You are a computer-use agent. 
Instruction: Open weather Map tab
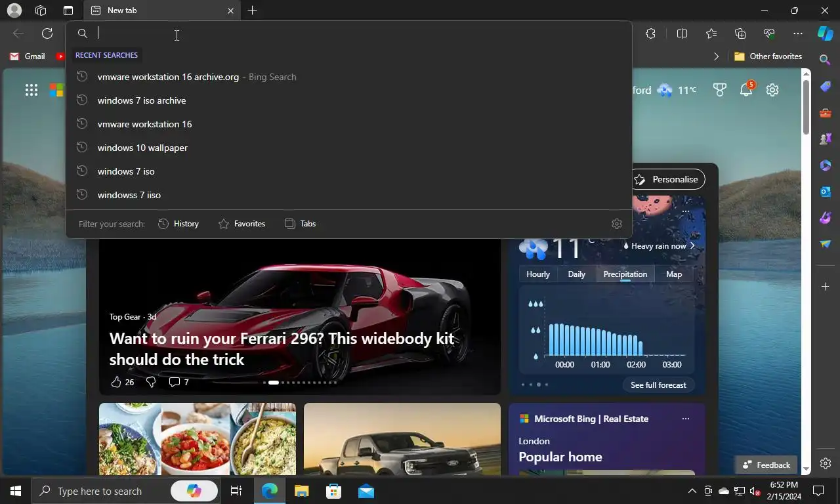[x=674, y=274]
